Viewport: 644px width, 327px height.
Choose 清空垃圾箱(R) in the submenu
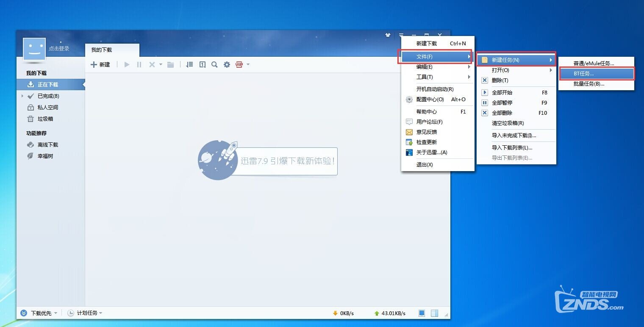(516, 123)
